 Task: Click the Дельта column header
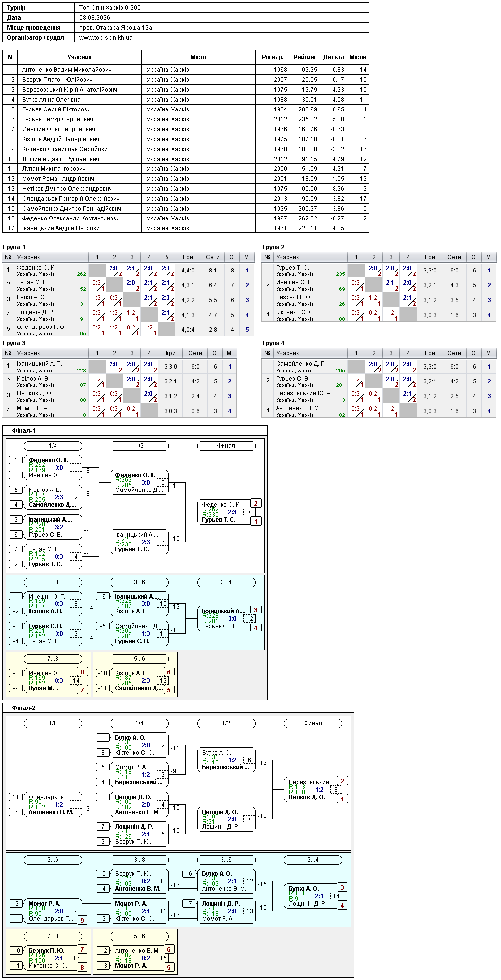pyautogui.click(x=334, y=57)
